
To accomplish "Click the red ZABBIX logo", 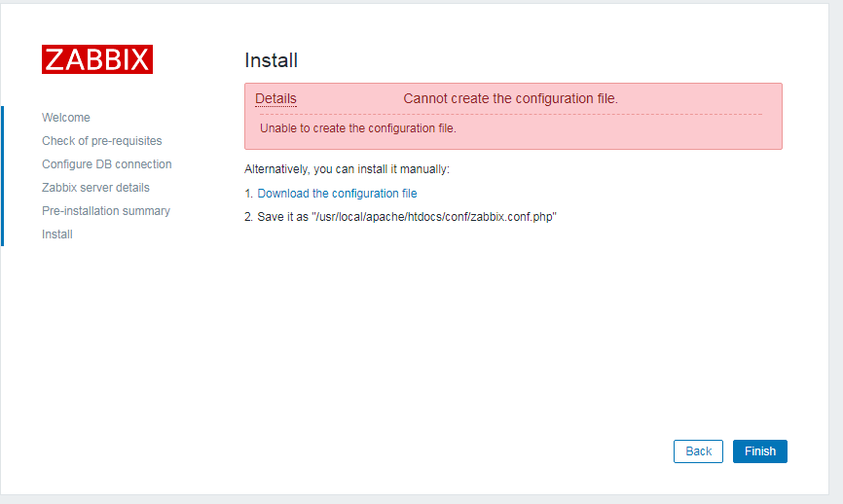I will pyautogui.click(x=97, y=59).
